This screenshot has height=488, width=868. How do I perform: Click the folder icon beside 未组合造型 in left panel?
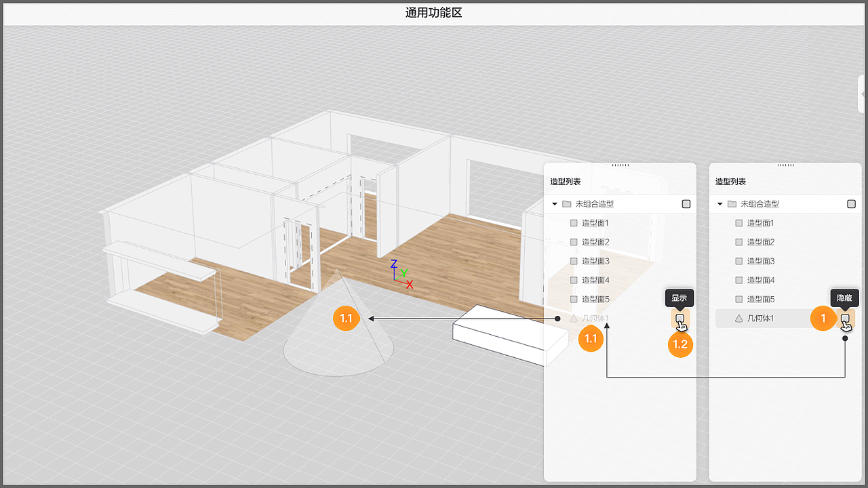(x=567, y=203)
